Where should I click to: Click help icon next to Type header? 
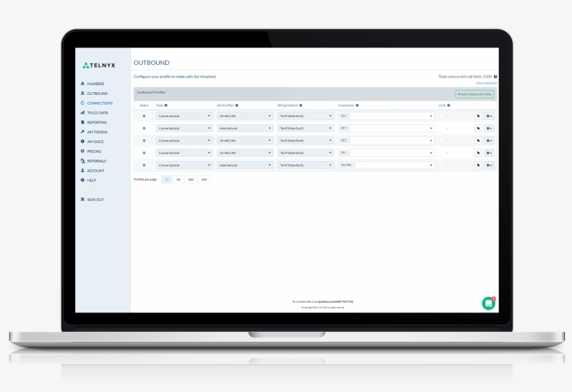[x=166, y=105]
